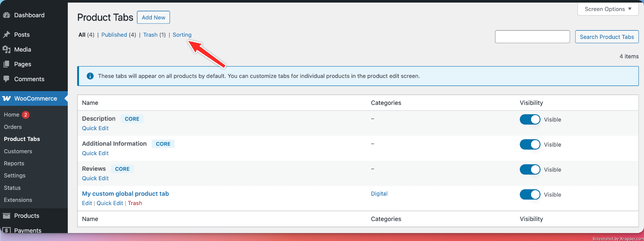Click the Dashboard gauge icon
The width and height of the screenshot is (644, 241).
pos(6,15)
